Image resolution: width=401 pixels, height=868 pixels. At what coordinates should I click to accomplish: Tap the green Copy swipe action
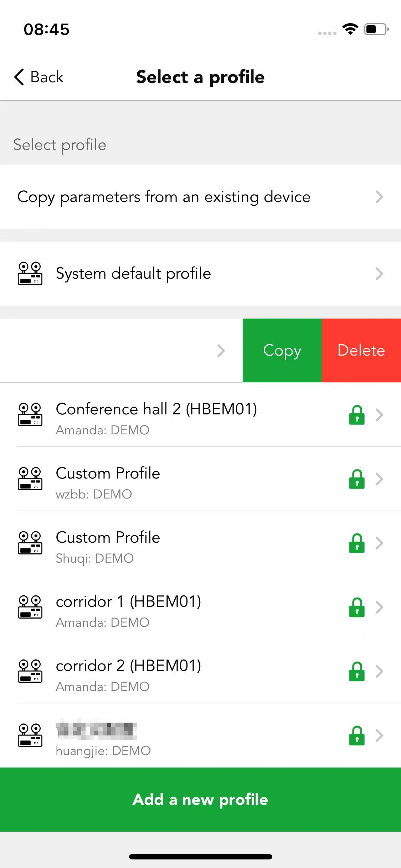[x=282, y=351]
